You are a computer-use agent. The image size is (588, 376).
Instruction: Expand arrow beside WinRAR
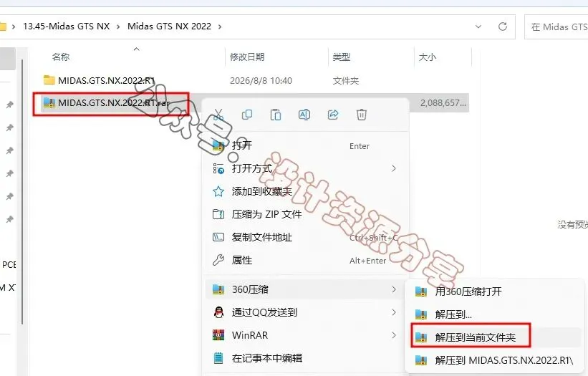pos(394,335)
